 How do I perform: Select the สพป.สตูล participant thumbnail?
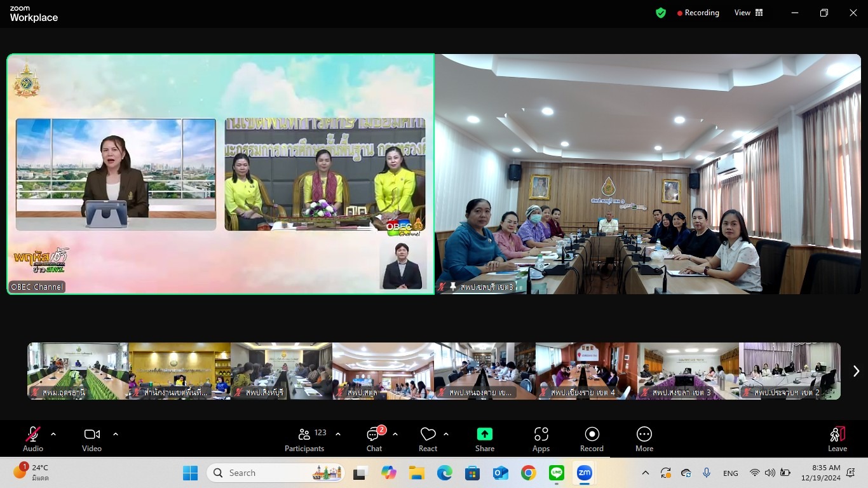(383, 371)
